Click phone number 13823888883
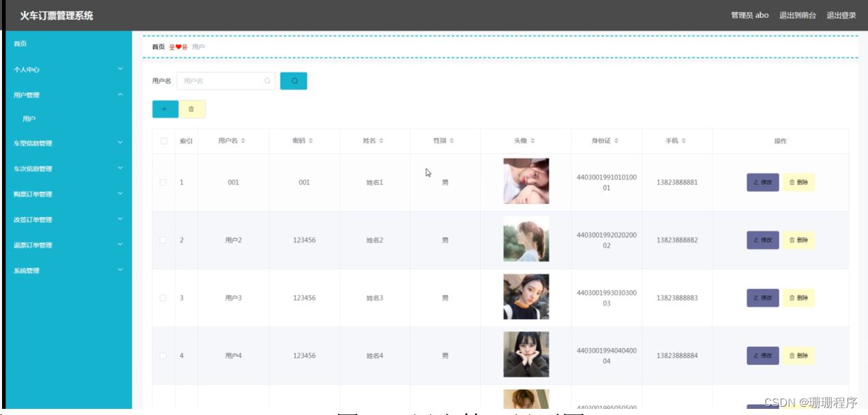868x415 pixels. click(677, 298)
